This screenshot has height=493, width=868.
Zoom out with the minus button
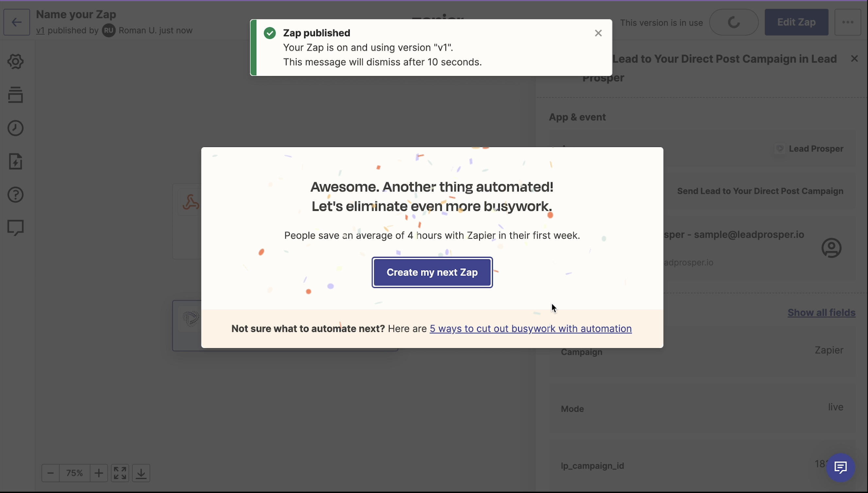click(x=51, y=473)
